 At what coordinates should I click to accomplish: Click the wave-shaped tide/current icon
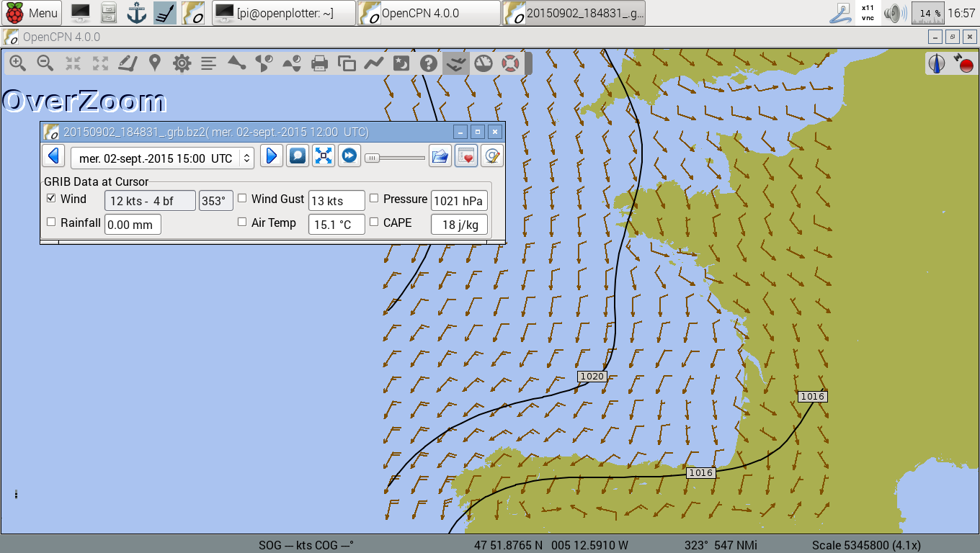(292, 63)
